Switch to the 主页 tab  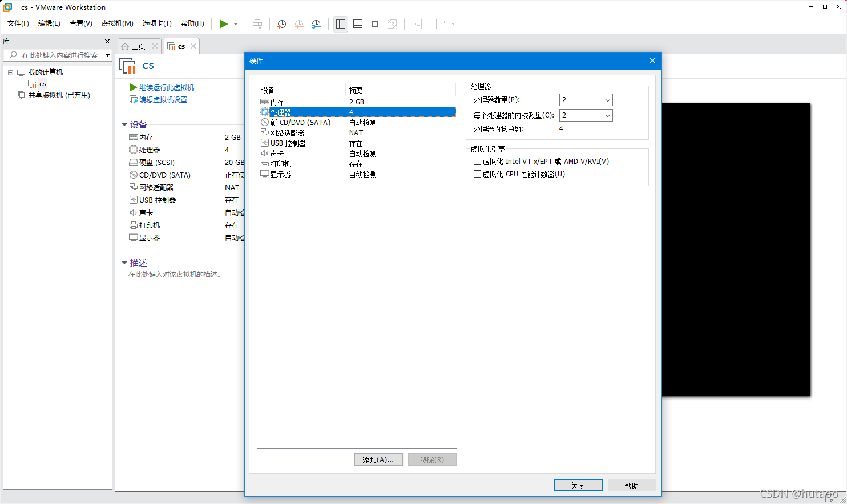click(138, 46)
